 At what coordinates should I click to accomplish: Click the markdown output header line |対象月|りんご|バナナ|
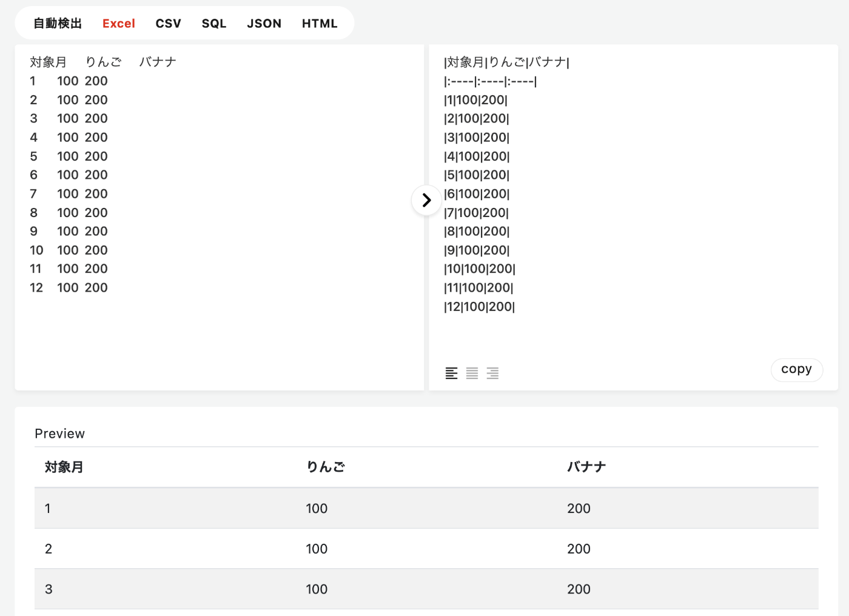coord(506,62)
